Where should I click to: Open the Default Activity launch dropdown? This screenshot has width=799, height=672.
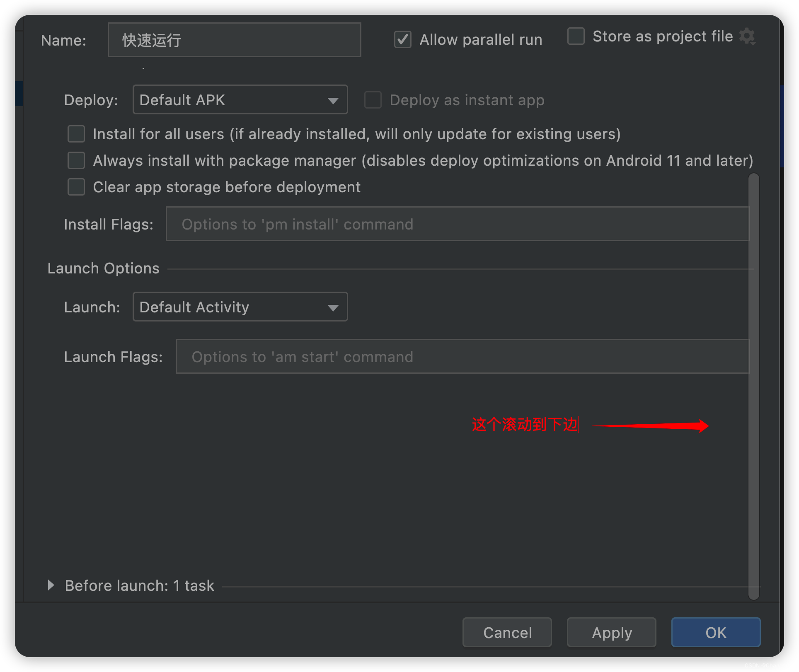232,307
